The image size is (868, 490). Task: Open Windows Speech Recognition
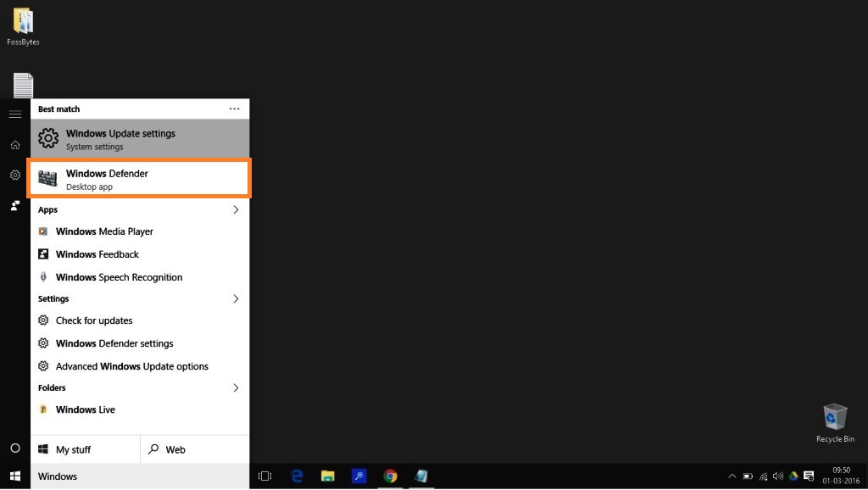pyautogui.click(x=119, y=277)
